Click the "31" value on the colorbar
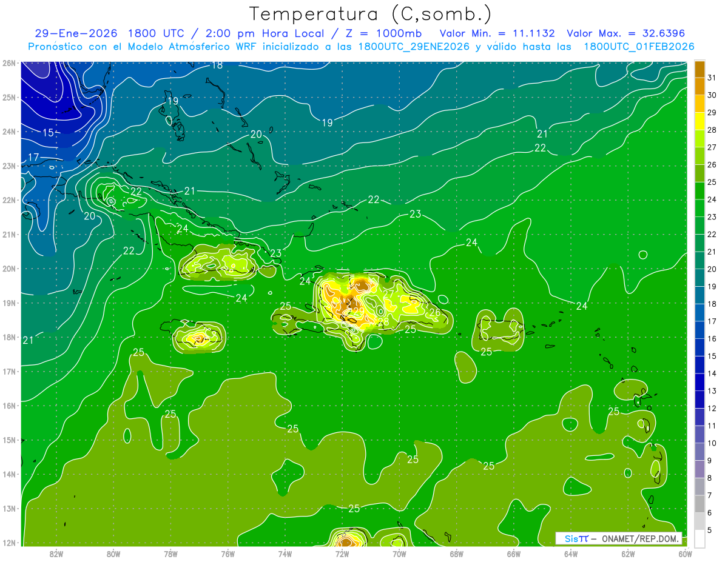The width and height of the screenshot is (728, 562). (712, 77)
